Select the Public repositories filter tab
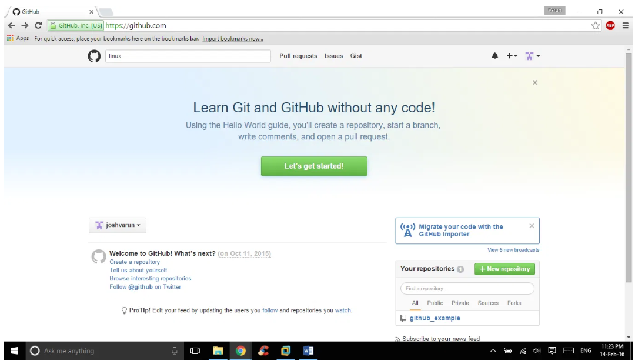This screenshot has width=635, height=364. point(435,303)
